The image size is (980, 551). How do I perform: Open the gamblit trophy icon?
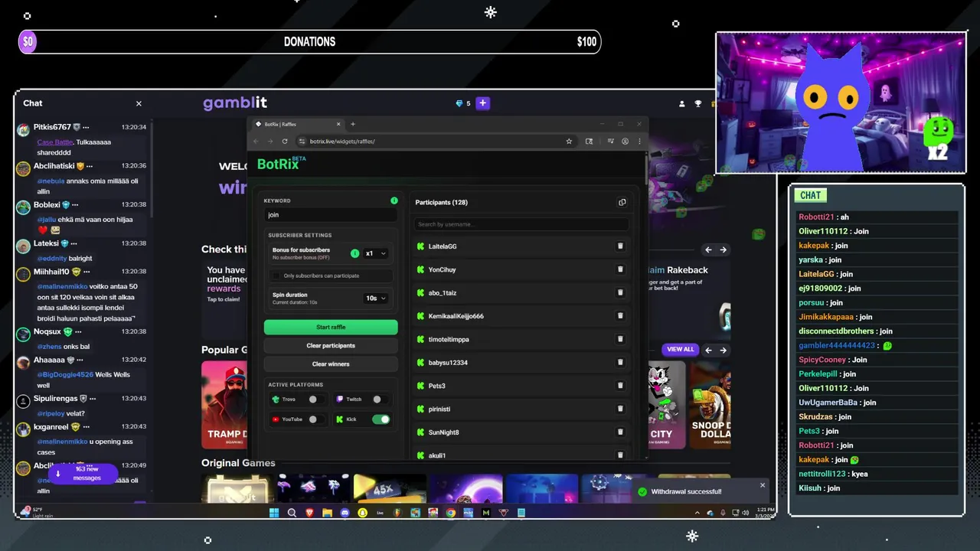tap(697, 103)
